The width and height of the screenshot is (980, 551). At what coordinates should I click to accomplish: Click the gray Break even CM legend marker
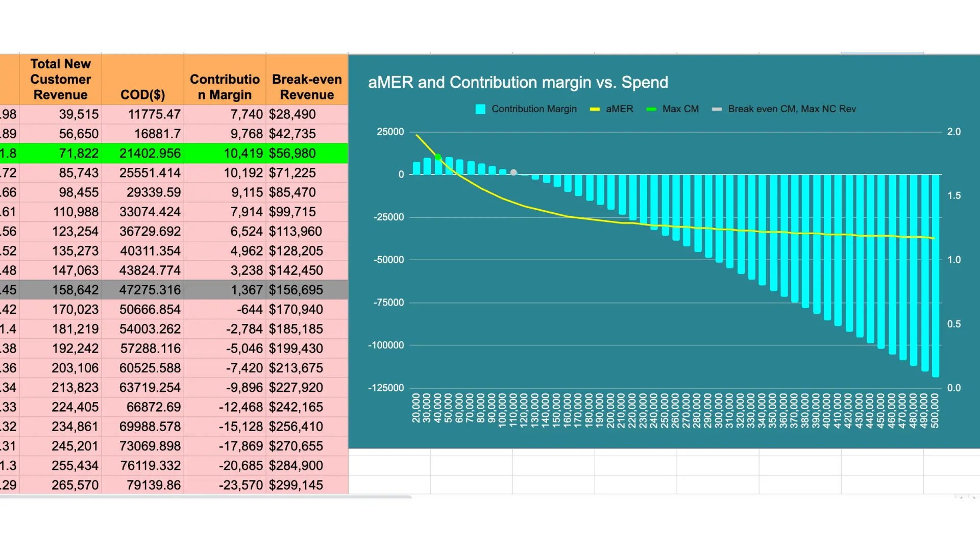tap(717, 109)
